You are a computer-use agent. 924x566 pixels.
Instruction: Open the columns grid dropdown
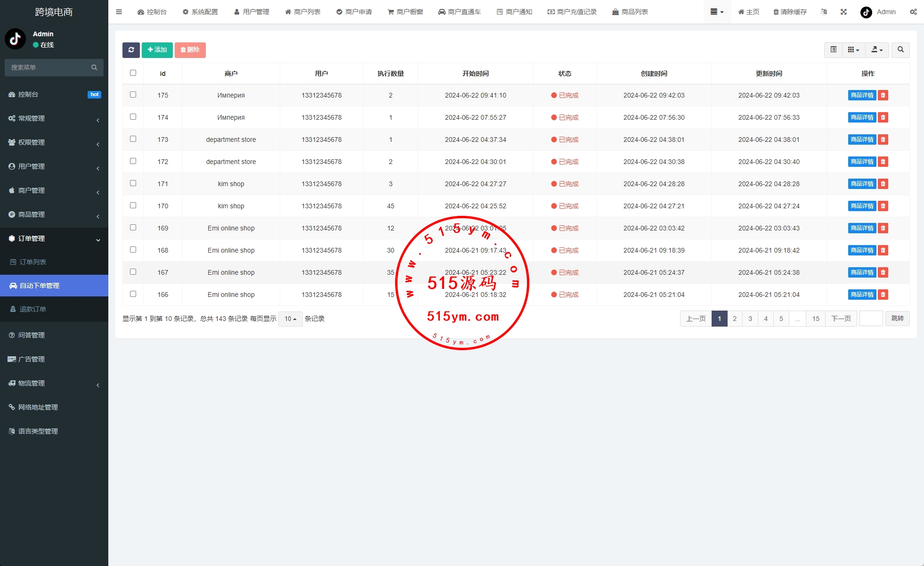[x=853, y=50]
